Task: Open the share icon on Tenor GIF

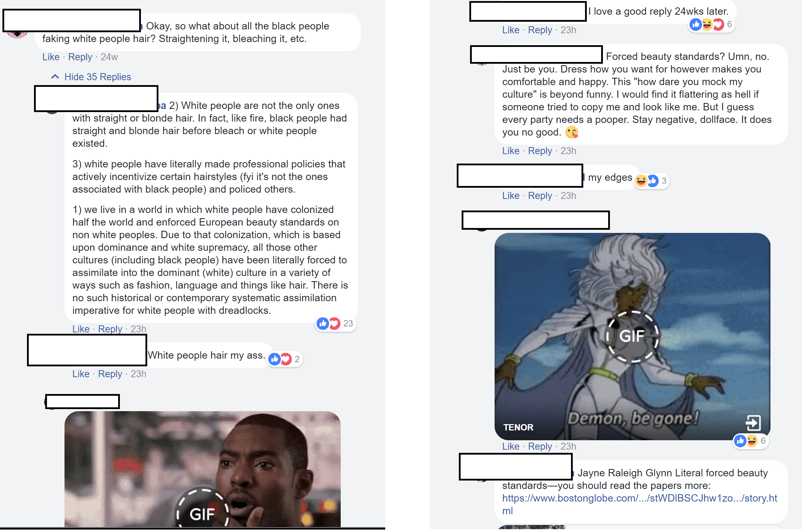Action: click(x=753, y=423)
